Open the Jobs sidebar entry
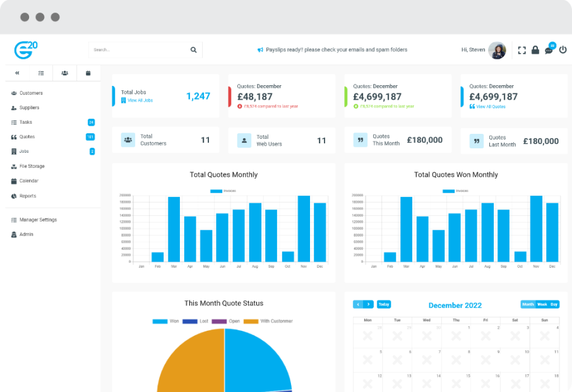This screenshot has height=392, width=572. click(25, 151)
